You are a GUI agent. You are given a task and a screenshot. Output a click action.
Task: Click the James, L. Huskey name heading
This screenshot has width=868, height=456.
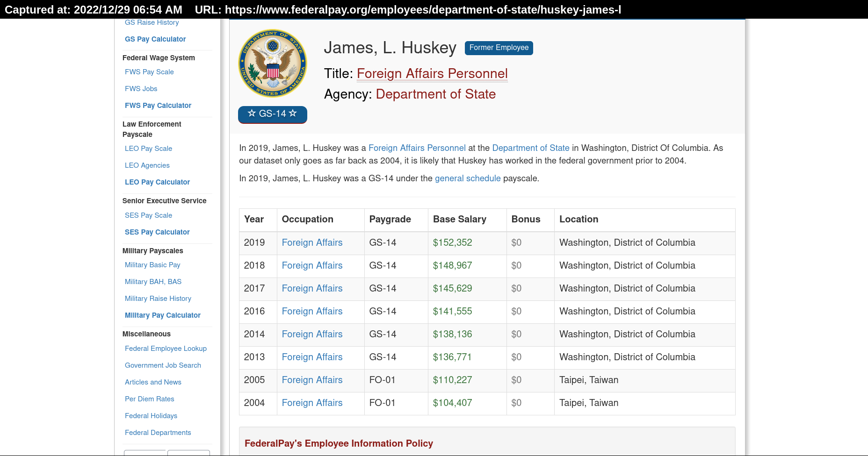point(390,48)
